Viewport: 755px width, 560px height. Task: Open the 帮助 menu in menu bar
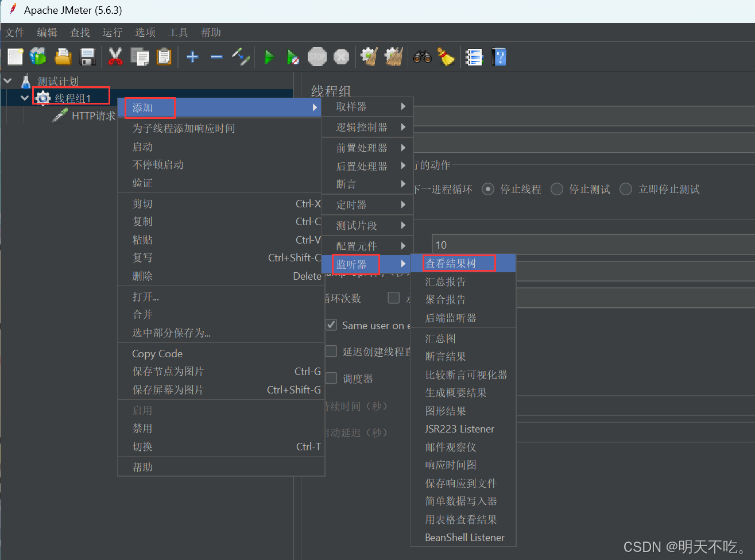coord(211,33)
